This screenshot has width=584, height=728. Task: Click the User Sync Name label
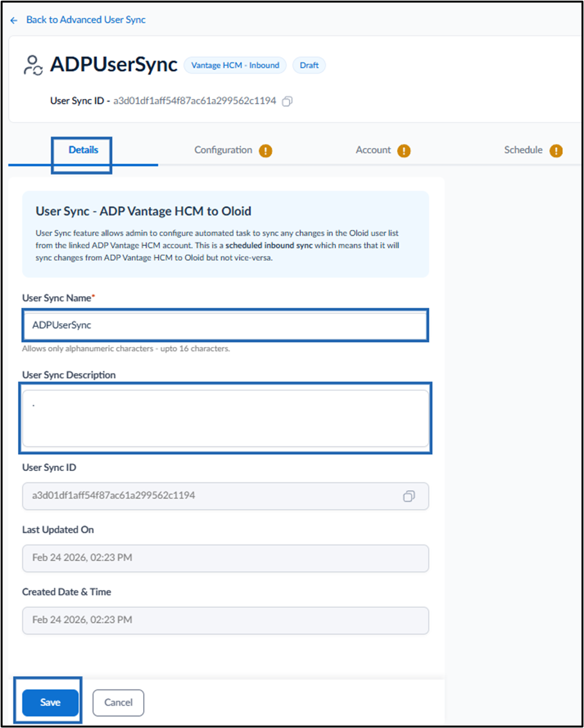point(58,298)
